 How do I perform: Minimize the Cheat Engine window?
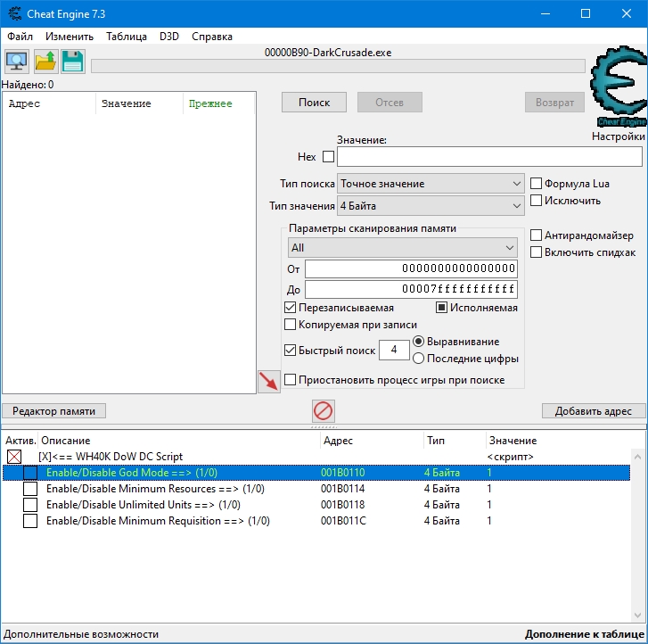tap(545, 13)
